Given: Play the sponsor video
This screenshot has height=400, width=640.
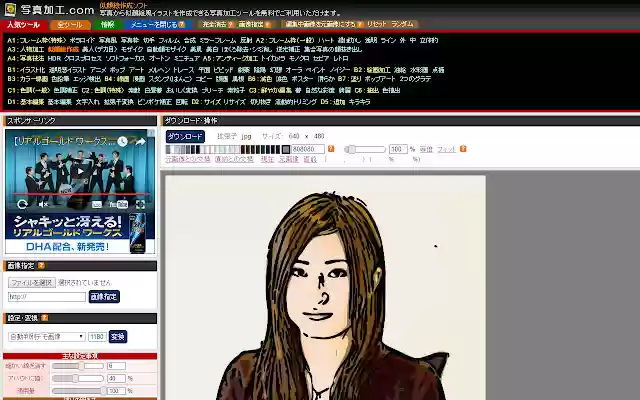Looking at the screenshot, I should click(x=80, y=171).
